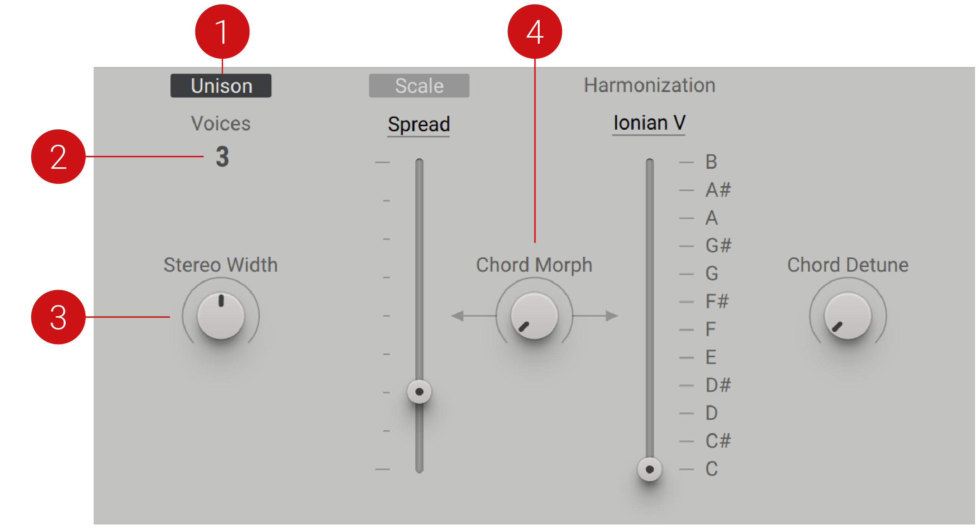The width and height of the screenshot is (980, 531).
Task: Select note C on the harmonization scale
Action: (x=711, y=468)
